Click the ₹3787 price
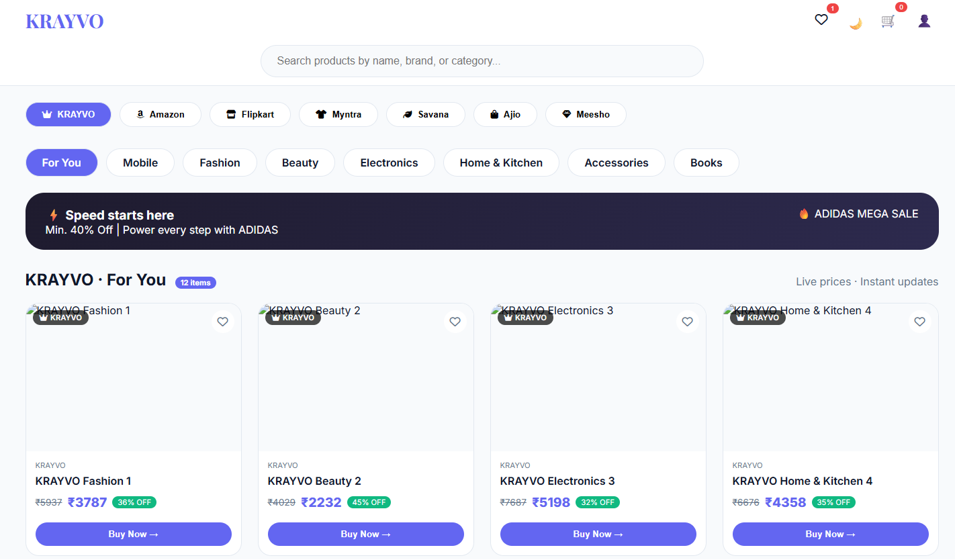The height and width of the screenshot is (560, 955). click(87, 502)
